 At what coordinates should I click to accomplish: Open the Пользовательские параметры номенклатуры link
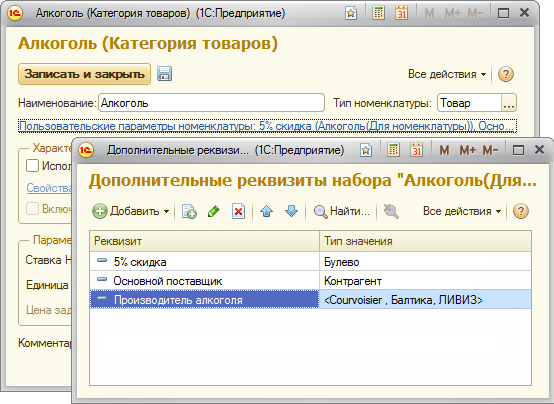click(267, 126)
